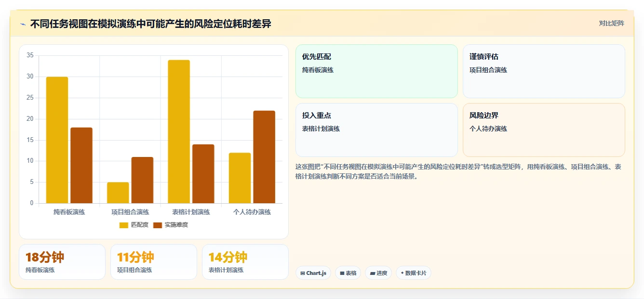The height and width of the screenshot is (299, 644).
Task: Click the 18分钟 纯看板演练 stat card
Action: coord(62,262)
